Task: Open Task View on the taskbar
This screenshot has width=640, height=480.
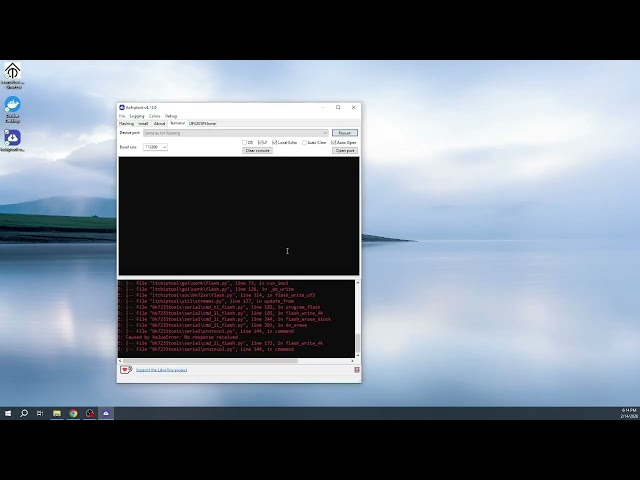Action: [x=40, y=413]
